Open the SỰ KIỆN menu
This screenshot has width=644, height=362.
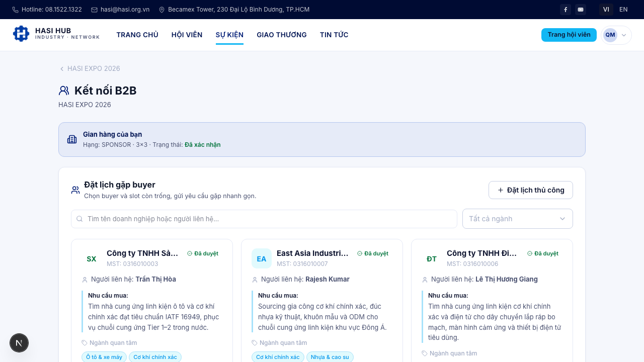(229, 35)
